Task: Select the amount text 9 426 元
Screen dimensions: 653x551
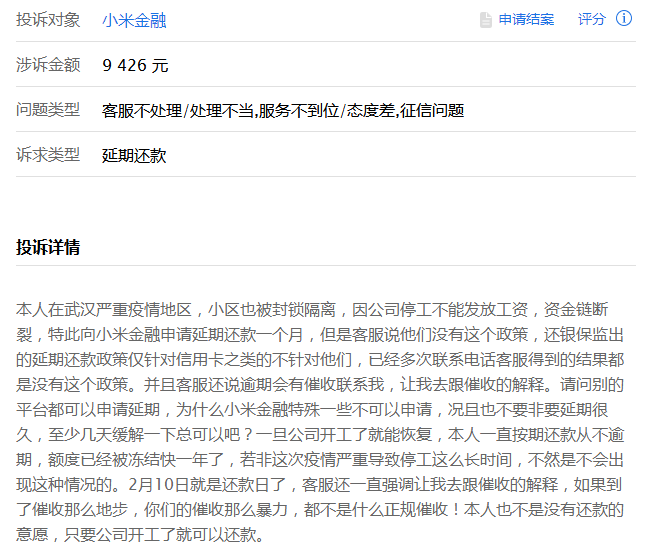Action: coord(135,65)
